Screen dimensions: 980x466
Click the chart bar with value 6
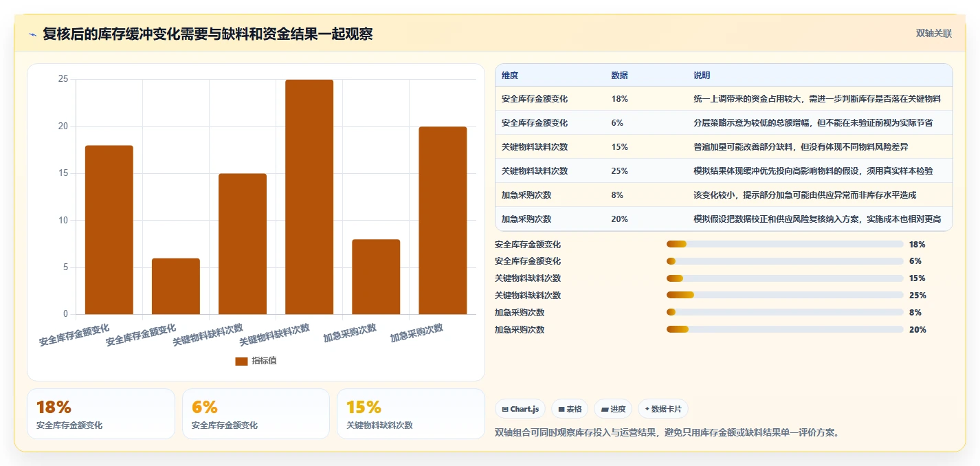click(x=176, y=286)
